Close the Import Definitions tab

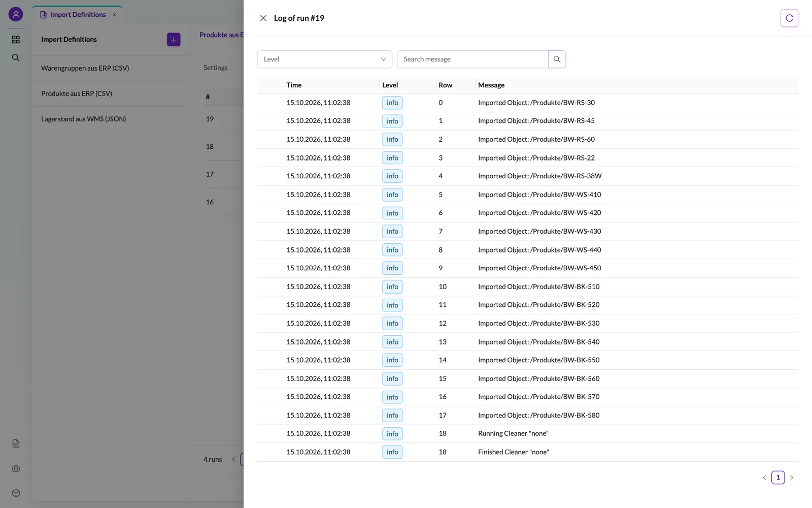click(114, 15)
